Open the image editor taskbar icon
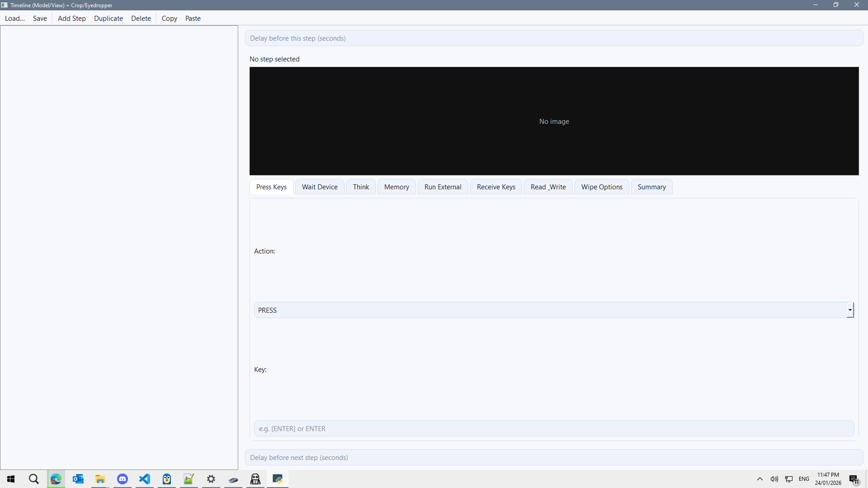 coord(189,479)
